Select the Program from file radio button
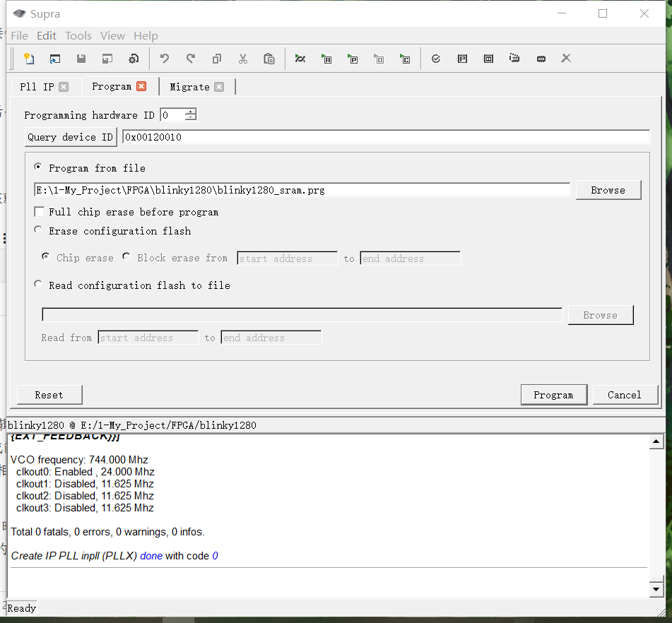Screen dimensions: 672x623 click(x=38, y=167)
